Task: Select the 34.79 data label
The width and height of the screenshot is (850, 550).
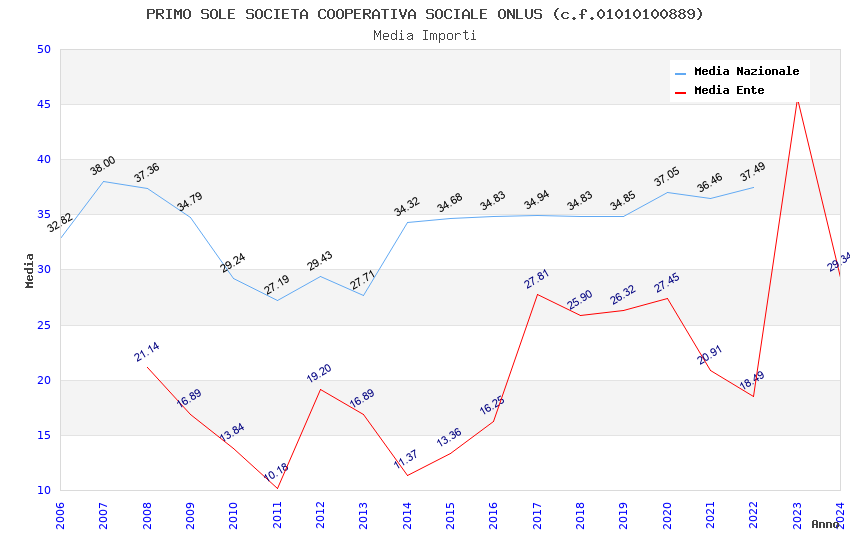Action: (190, 201)
